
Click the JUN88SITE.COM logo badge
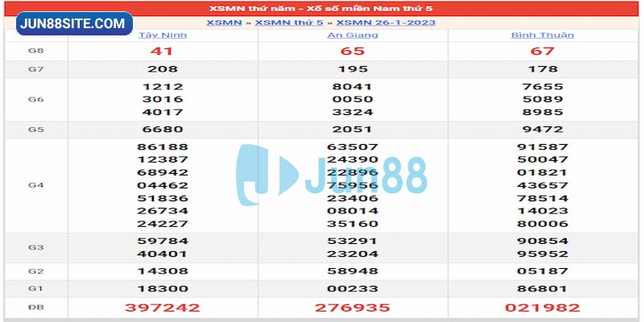(x=75, y=24)
